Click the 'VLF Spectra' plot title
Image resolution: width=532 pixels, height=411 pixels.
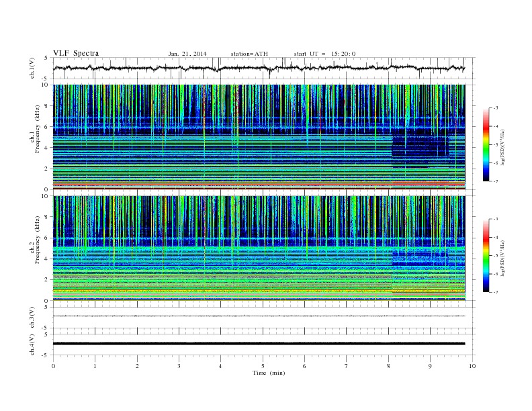(76, 53)
